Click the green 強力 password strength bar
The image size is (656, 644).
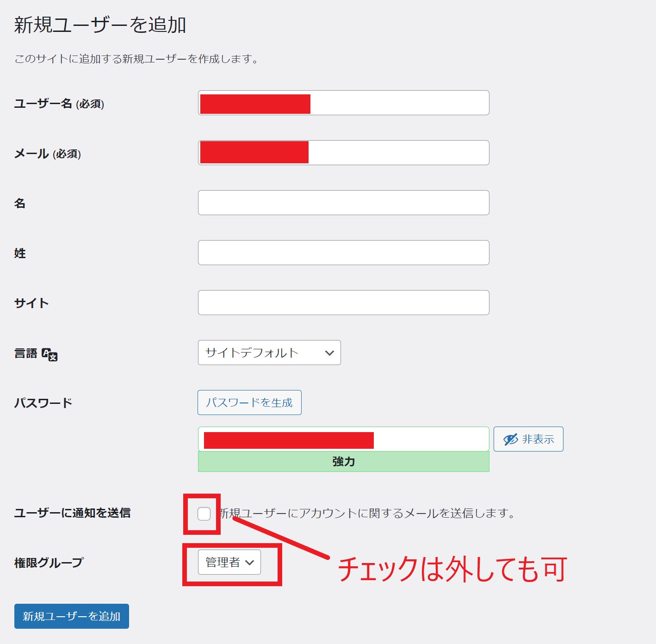343,462
